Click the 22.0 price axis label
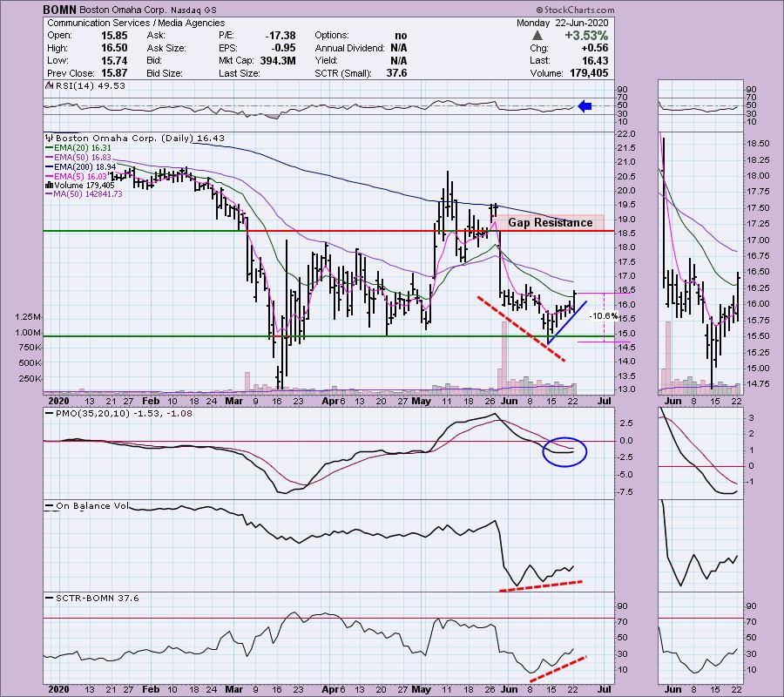 point(626,134)
